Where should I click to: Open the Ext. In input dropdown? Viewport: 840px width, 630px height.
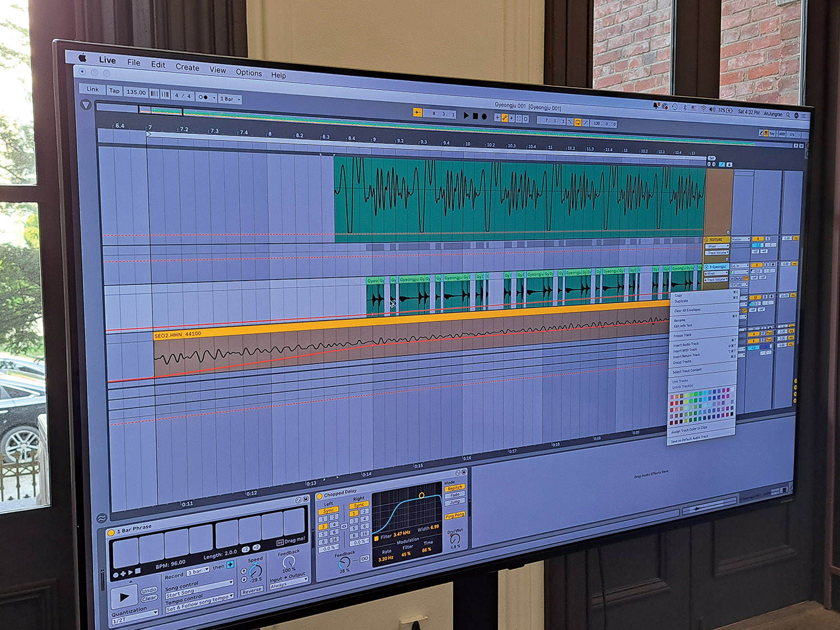coord(739,265)
